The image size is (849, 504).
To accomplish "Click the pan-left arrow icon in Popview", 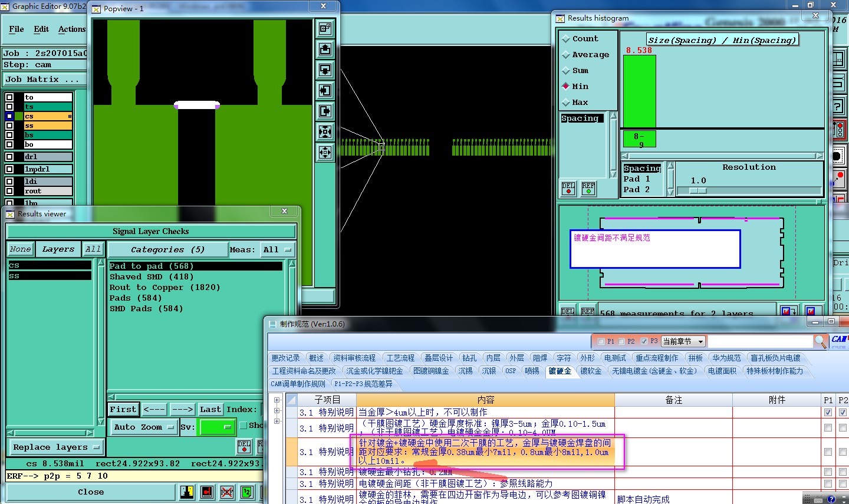I will (325, 90).
